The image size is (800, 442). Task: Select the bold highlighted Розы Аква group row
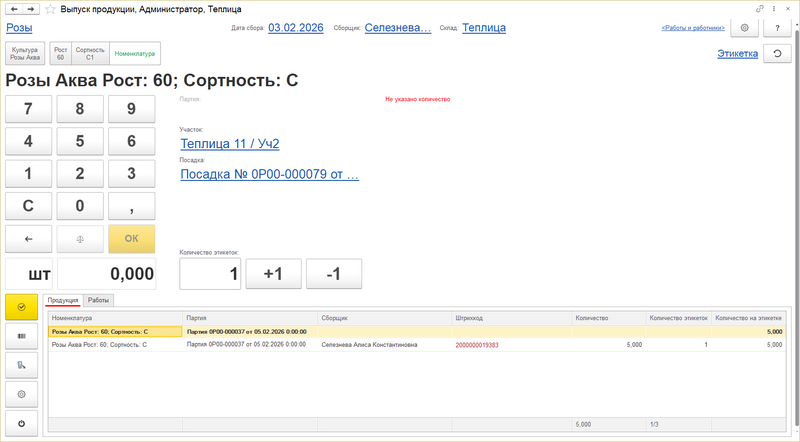[417, 332]
